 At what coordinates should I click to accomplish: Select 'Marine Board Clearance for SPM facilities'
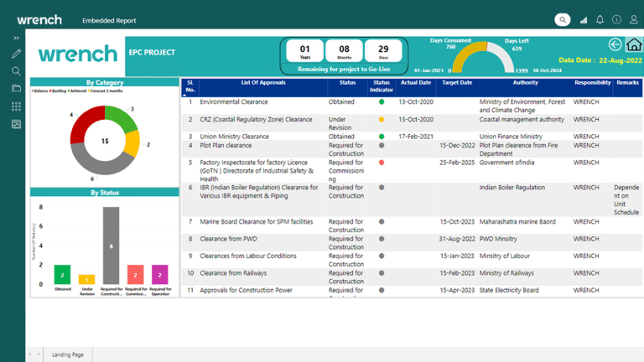point(257,221)
